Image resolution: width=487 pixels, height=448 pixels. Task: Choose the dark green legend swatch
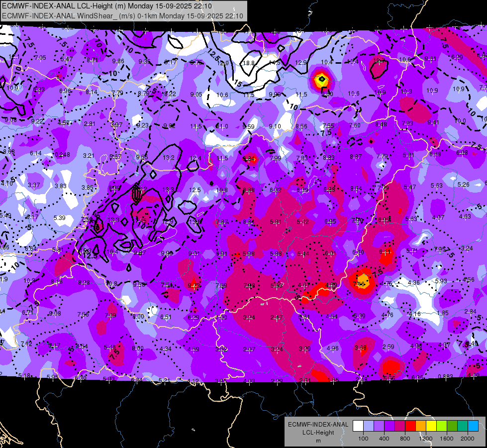tap(452, 426)
